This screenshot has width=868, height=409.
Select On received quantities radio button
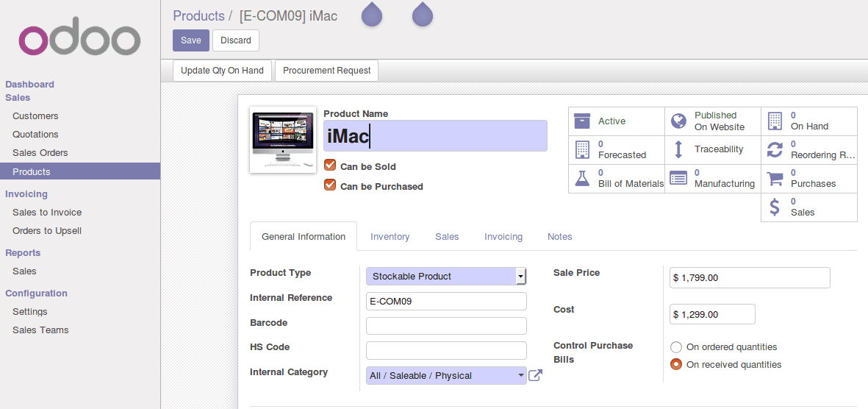pos(676,365)
